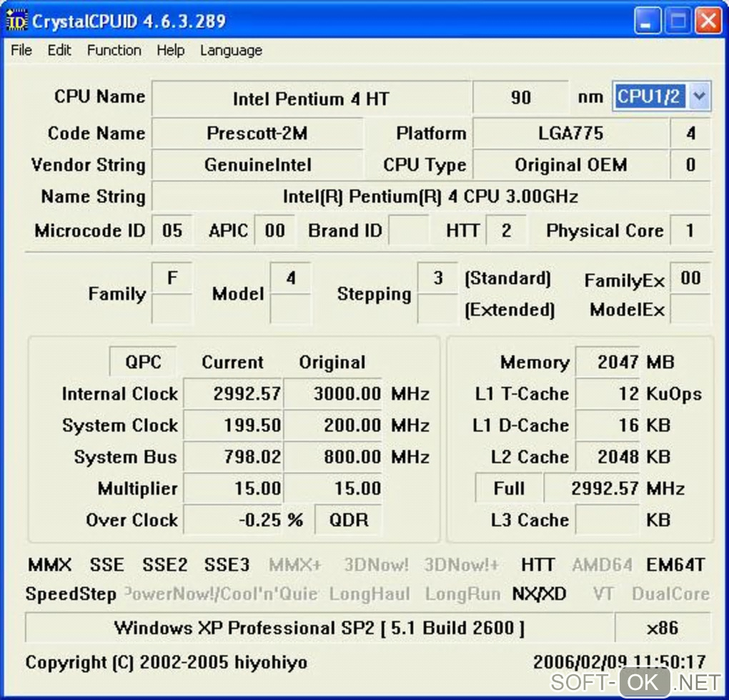Close the CrystalCPUID window
This screenshot has height=700, width=729.
coord(708,21)
